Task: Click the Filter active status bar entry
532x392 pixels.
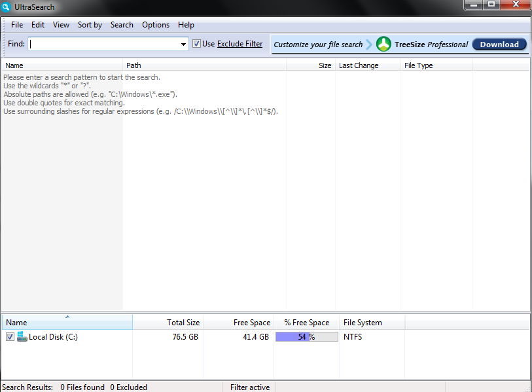Action: (250, 387)
